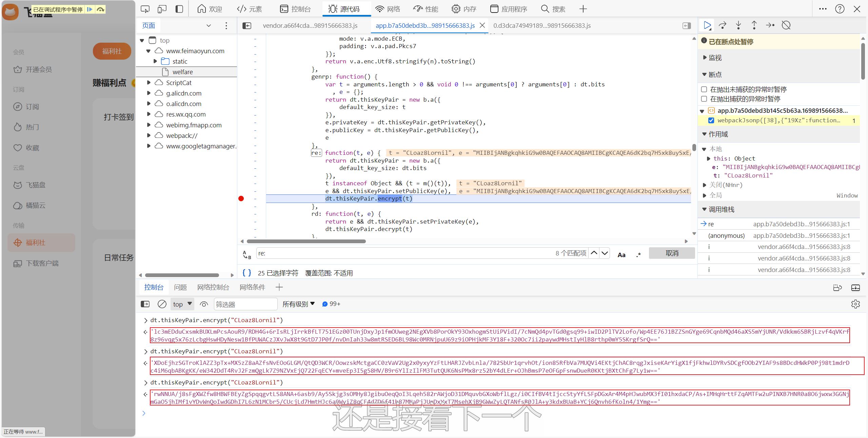This screenshot has width=868, height=438.
Task: Click the step out of function icon
Action: tap(754, 25)
